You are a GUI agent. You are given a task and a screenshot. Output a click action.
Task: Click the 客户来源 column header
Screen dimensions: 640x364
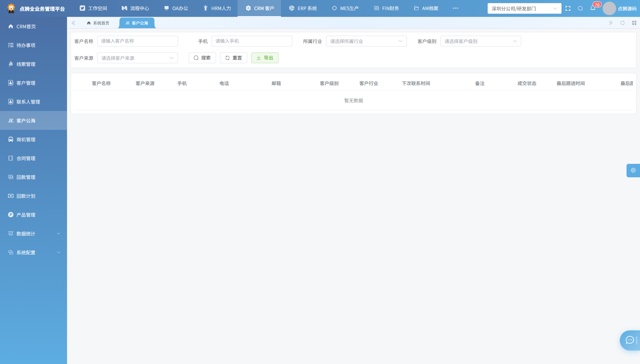pos(145,83)
